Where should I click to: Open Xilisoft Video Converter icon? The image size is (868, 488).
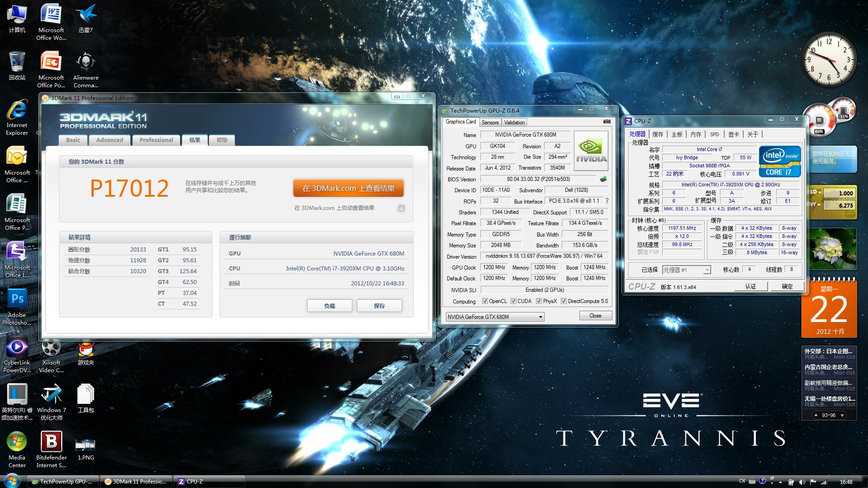pos(51,356)
